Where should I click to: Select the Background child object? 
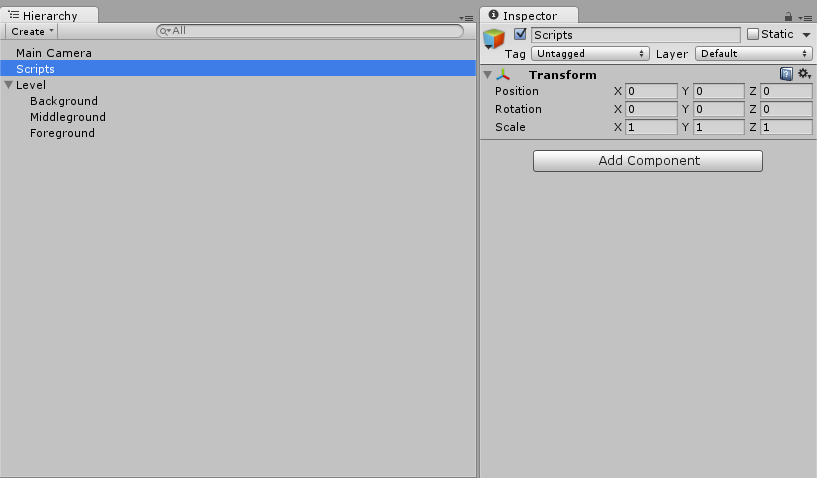coord(64,101)
